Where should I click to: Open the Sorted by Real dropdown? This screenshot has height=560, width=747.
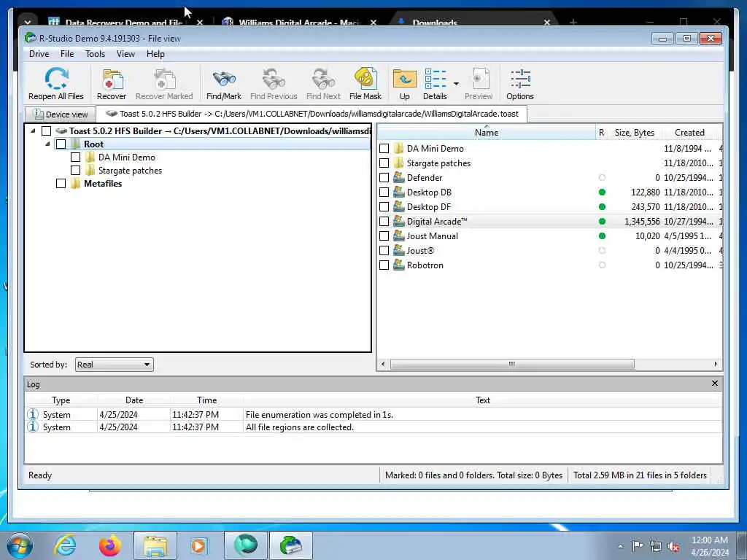115,365
